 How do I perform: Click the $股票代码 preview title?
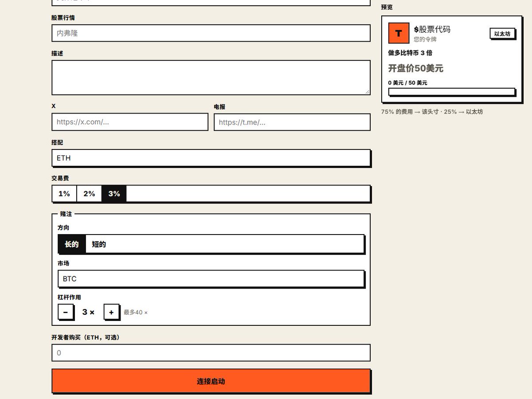pyautogui.click(x=432, y=29)
